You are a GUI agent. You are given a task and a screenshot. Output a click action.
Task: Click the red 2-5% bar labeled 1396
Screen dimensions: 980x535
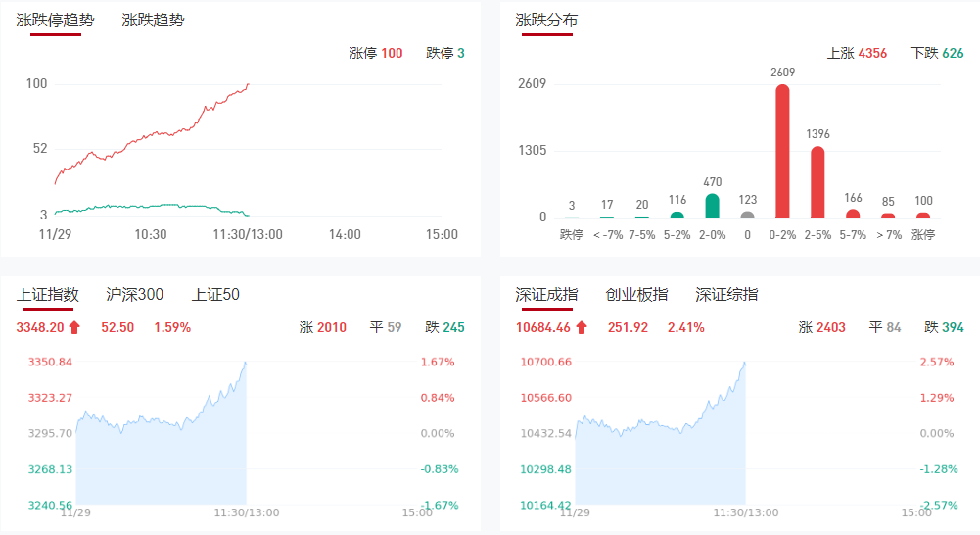tap(817, 182)
